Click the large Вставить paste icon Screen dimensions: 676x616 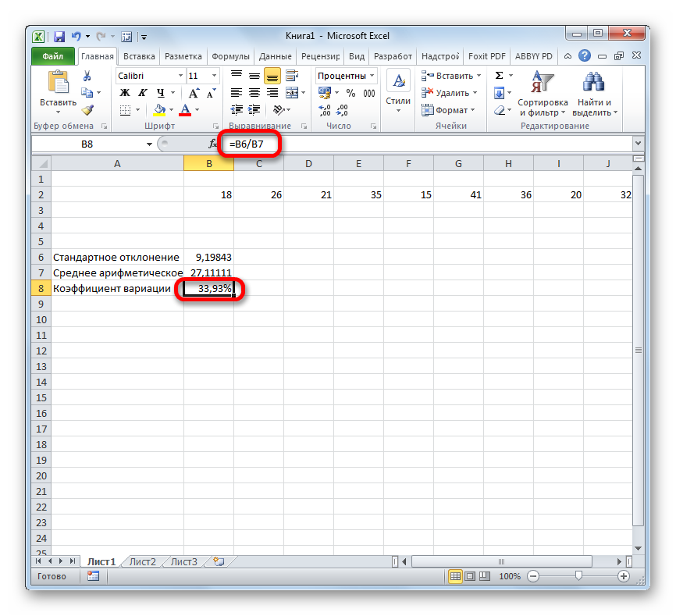[59, 82]
